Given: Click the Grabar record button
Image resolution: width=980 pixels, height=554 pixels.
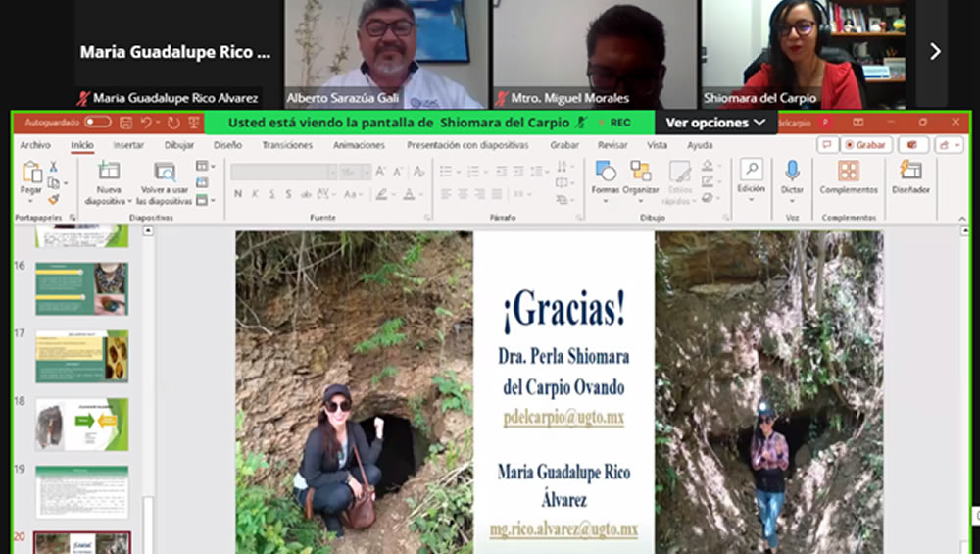Looking at the screenshot, I should tap(865, 145).
